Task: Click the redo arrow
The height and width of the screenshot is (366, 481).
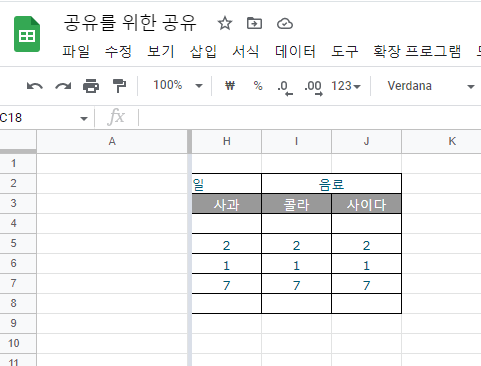Action: click(x=63, y=86)
